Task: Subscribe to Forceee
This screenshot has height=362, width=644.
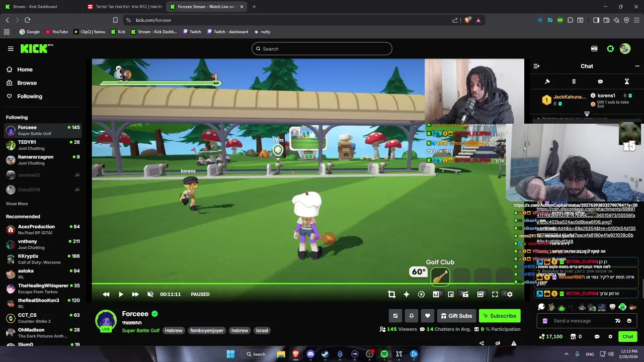Action: coord(500,316)
